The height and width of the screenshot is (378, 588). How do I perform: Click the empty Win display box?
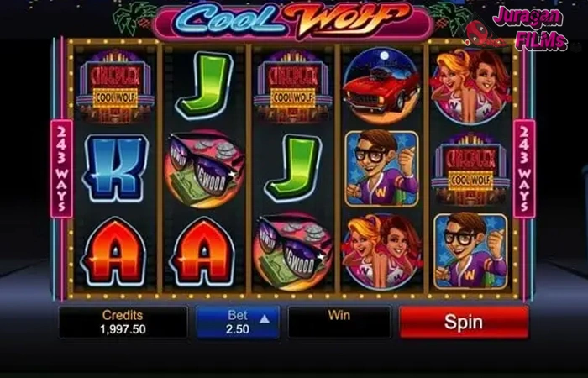[x=339, y=322]
